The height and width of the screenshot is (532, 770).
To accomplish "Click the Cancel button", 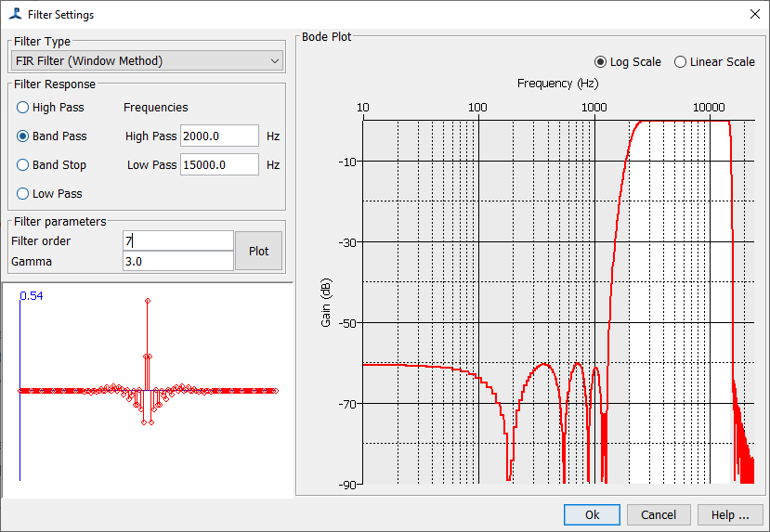I will coord(659,514).
